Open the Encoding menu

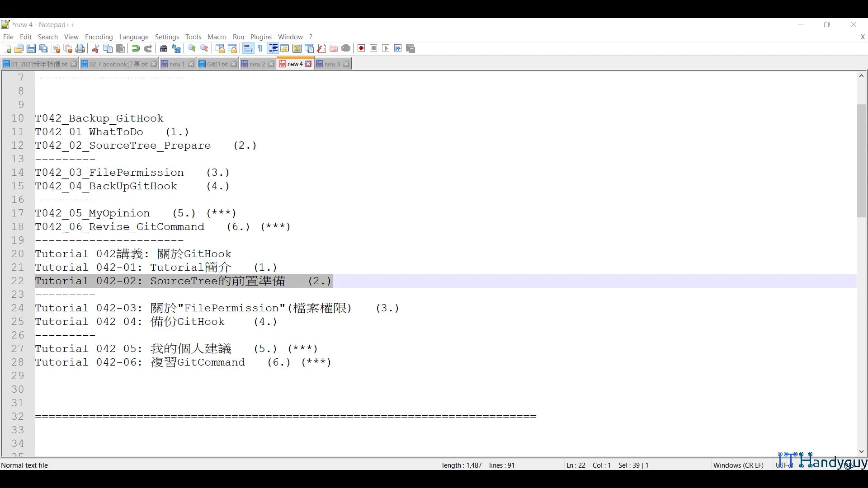click(x=99, y=37)
